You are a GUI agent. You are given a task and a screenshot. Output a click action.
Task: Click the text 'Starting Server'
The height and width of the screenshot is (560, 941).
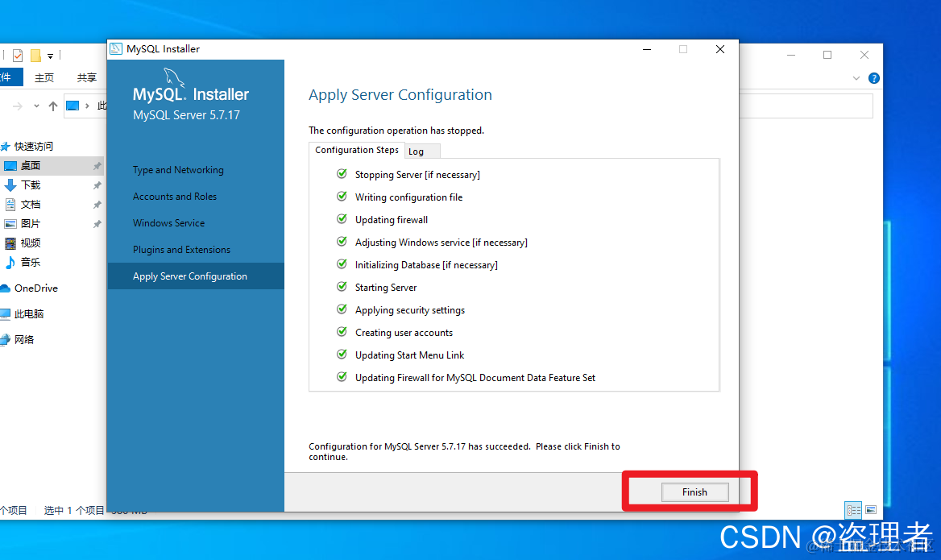385,288
